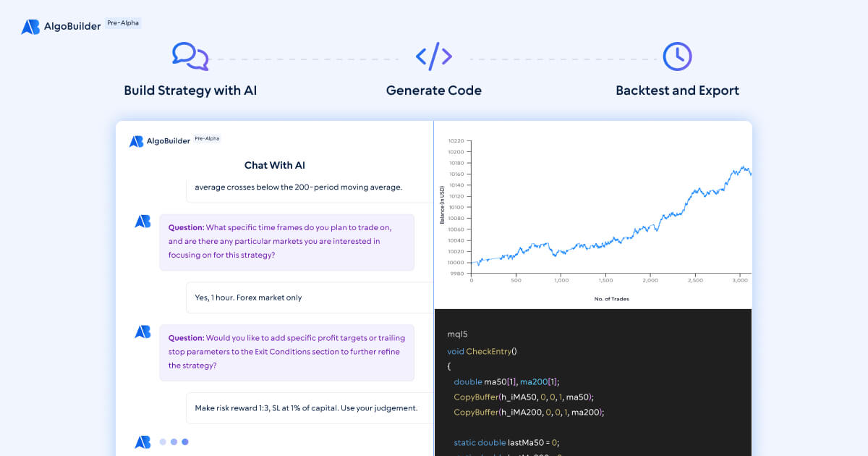The width and height of the screenshot is (868, 456).
Task: Click the message about risk reward 1:3
Action: click(307, 408)
